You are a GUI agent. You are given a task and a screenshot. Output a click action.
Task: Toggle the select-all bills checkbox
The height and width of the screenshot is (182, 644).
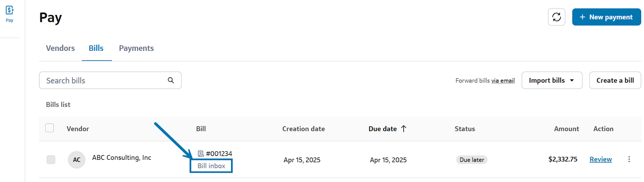(50, 128)
